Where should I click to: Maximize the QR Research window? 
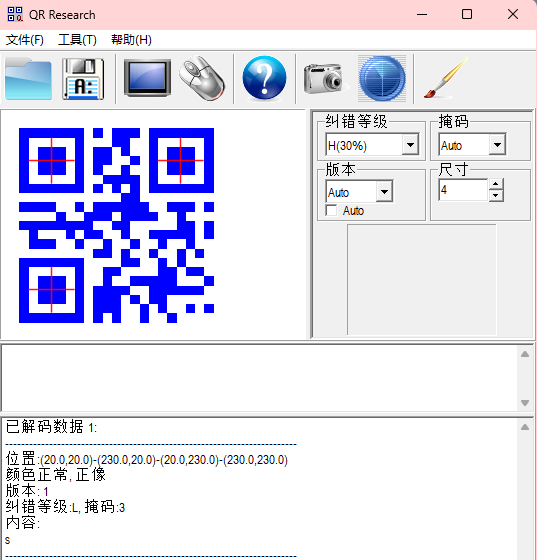467,14
